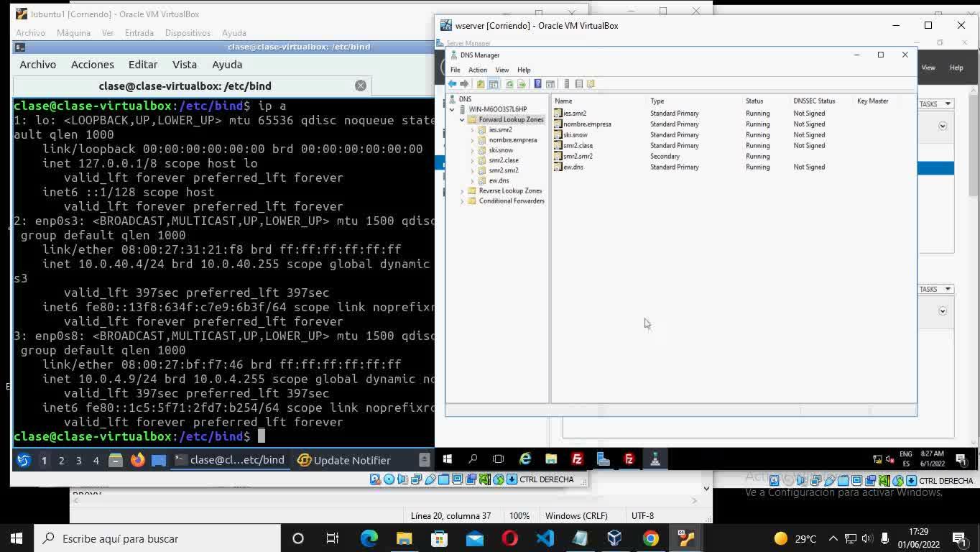Click the Refresh icon in DNS Manager toolbar
Screen dimensions: 980x552
coord(509,84)
